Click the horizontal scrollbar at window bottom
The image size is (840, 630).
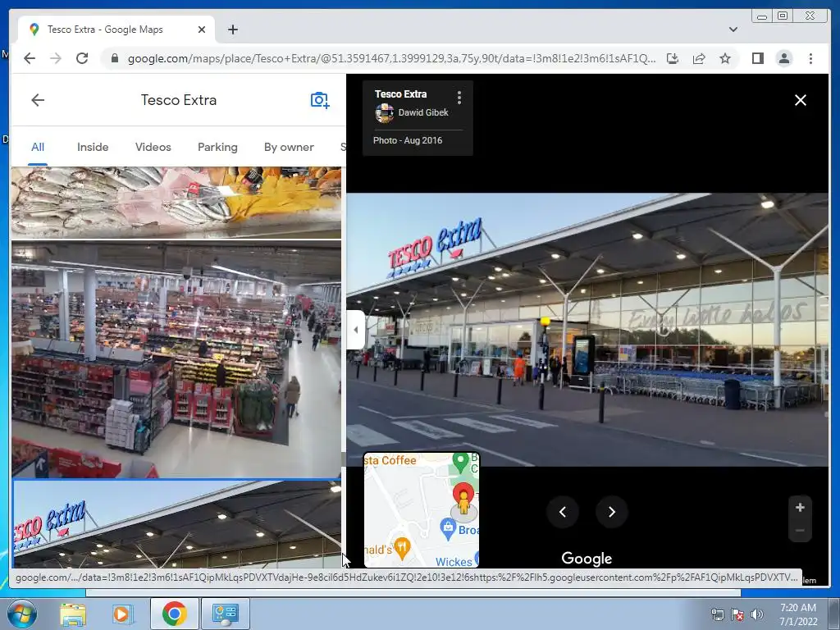(413, 593)
